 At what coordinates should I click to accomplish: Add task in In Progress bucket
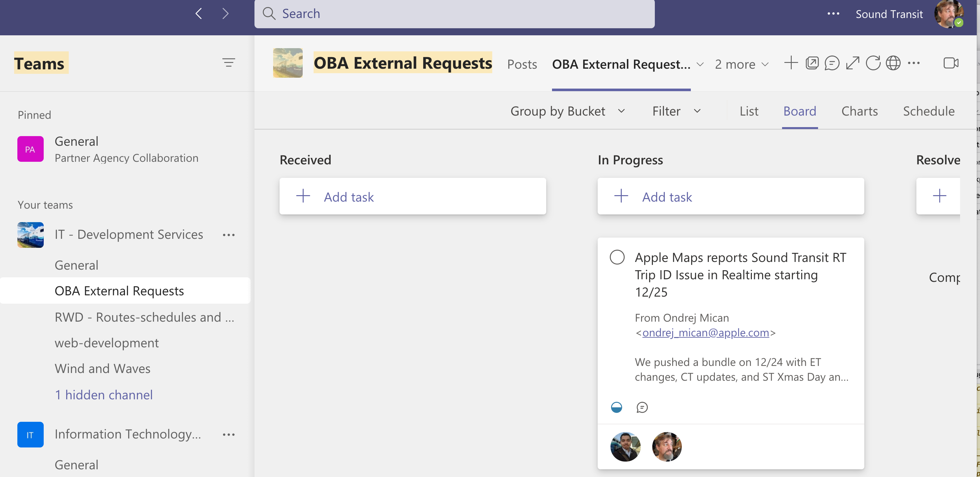pos(730,196)
